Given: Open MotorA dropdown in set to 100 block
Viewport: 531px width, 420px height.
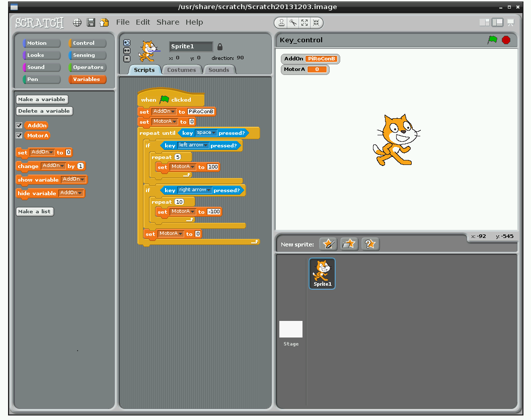Looking at the screenshot, I should 183,167.
